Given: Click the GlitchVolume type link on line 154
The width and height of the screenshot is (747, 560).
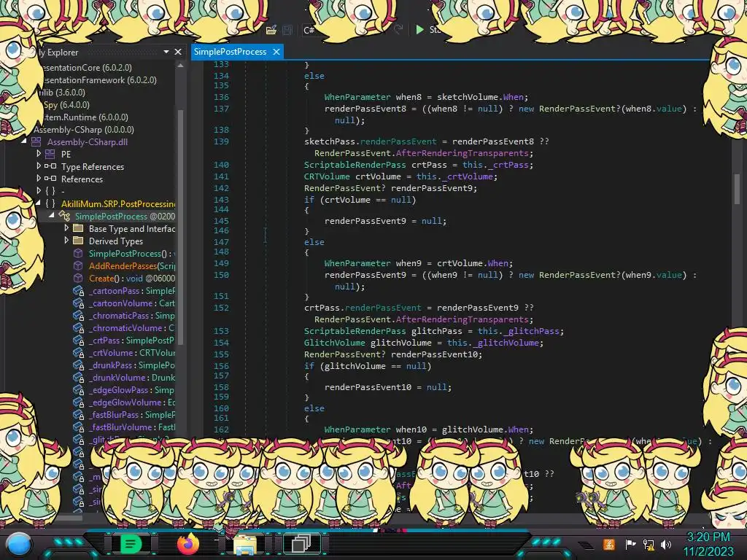Looking at the screenshot, I should pos(334,343).
